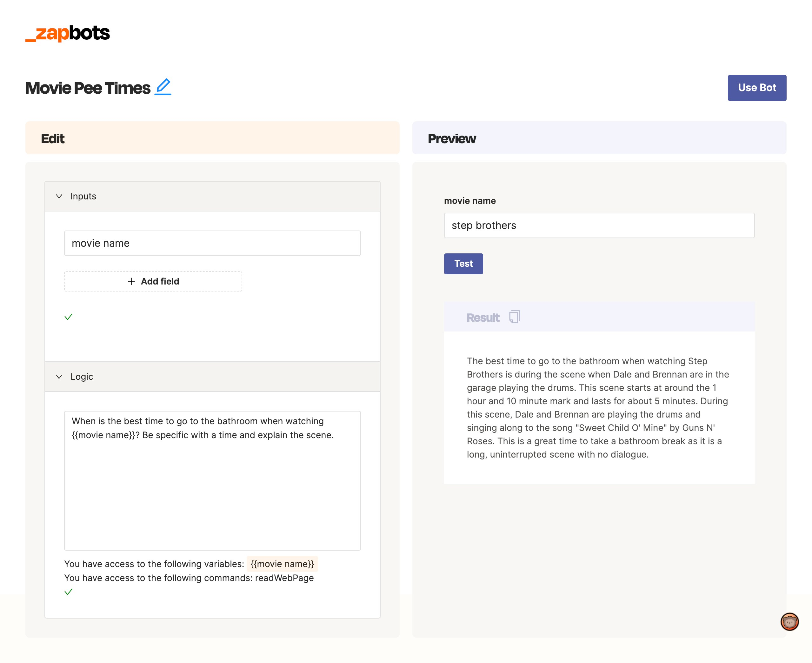Add a new input field

[x=153, y=281]
